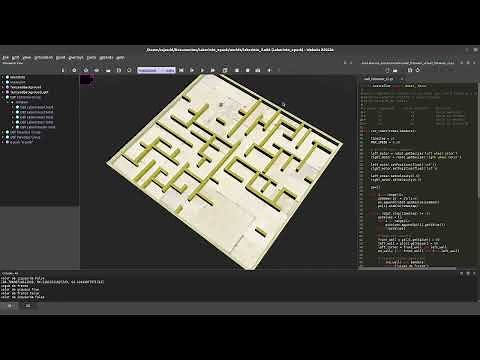The image size is (480, 360).
Task: Run the simulation in fast mode
Action: tap(213, 70)
